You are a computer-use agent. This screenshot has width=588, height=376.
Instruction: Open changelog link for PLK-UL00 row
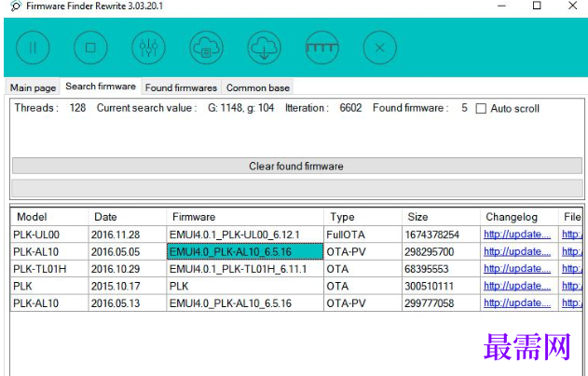[517, 235]
